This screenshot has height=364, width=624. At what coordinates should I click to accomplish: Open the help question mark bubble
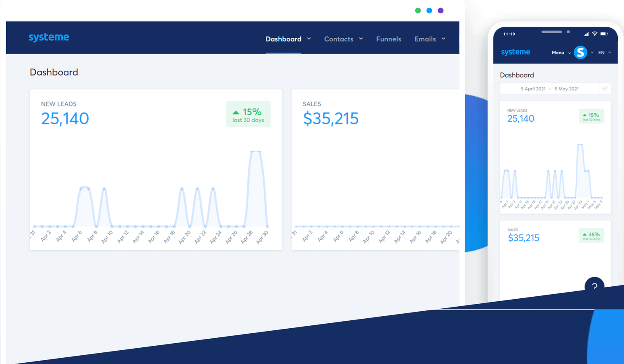(594, 285)
